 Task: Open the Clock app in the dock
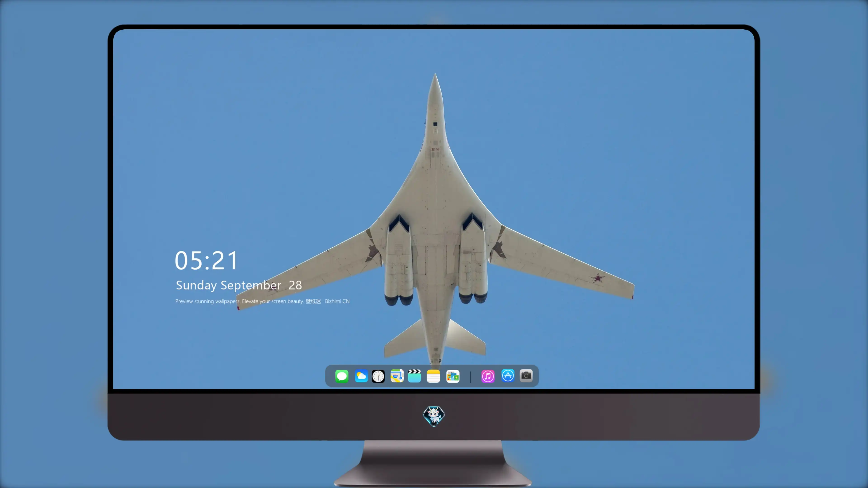[378, 376]
